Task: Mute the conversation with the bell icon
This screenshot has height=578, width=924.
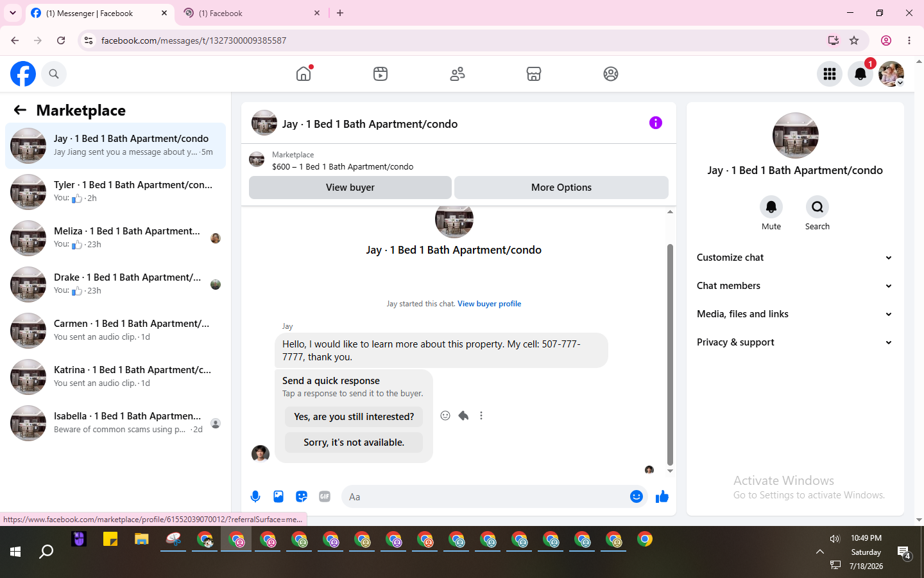Action: (771, 207)
